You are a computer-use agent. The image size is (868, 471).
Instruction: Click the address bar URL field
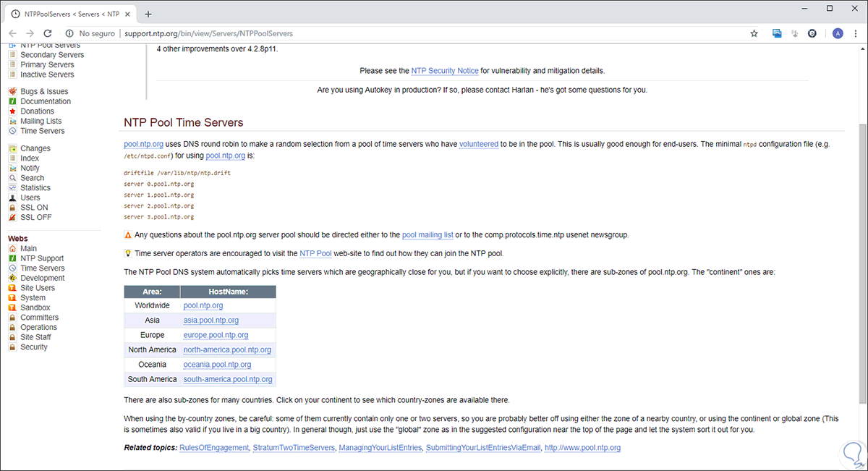405,33
